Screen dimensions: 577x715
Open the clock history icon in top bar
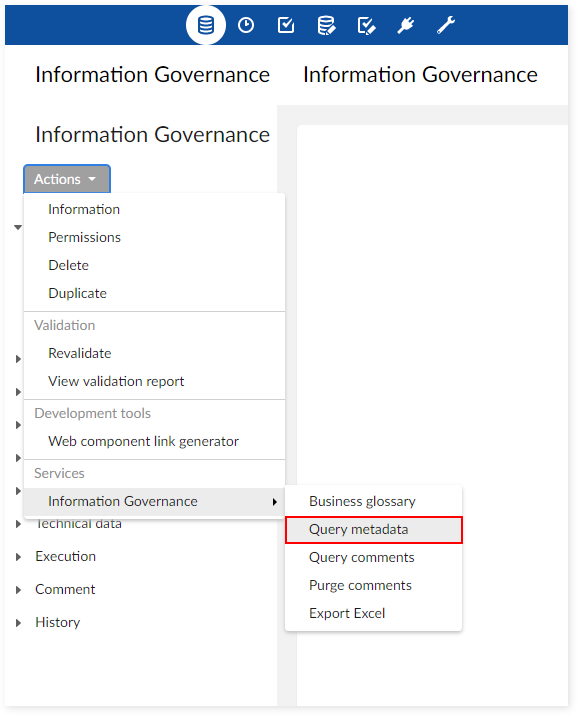pos(246,25)
